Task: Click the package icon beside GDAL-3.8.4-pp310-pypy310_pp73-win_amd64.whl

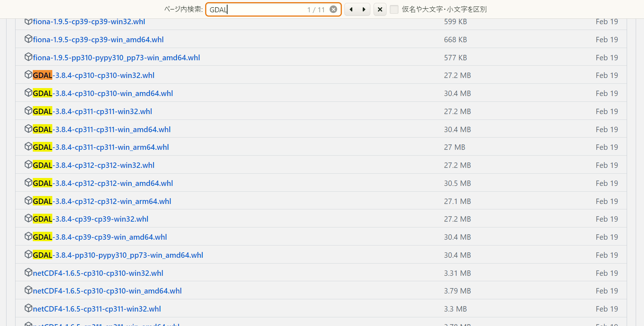Action: coord(28,254)
